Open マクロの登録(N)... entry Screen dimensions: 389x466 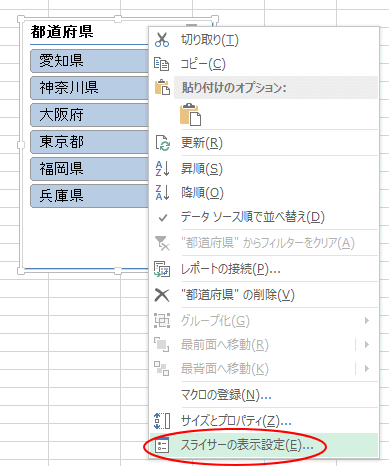(x=264, y=395)
